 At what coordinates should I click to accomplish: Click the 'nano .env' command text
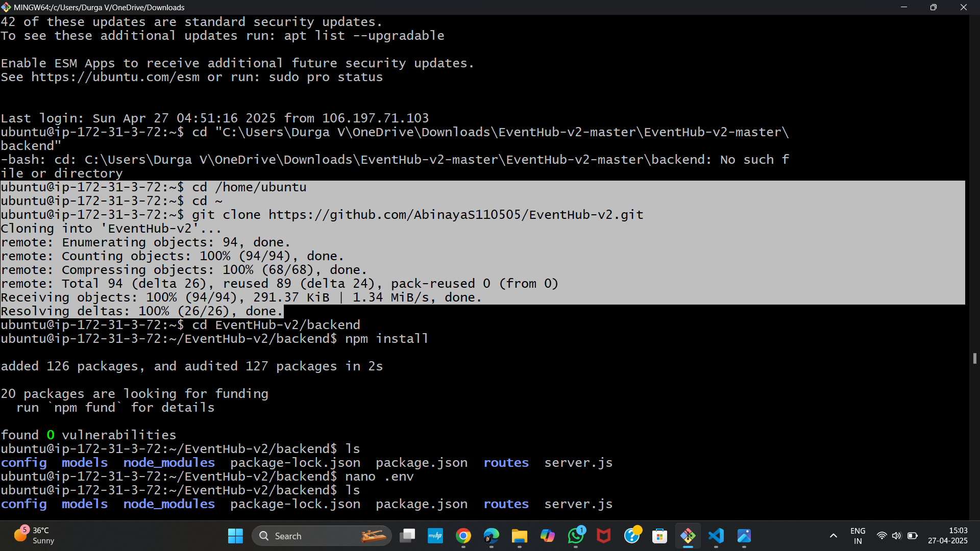pyautogui.click(x=379, y=477)
